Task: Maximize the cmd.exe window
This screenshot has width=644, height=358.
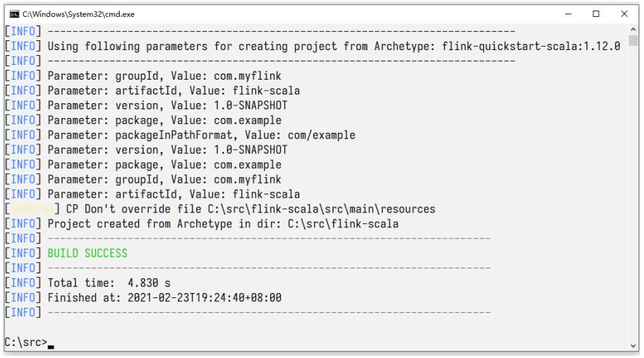Action: point(597,14)
